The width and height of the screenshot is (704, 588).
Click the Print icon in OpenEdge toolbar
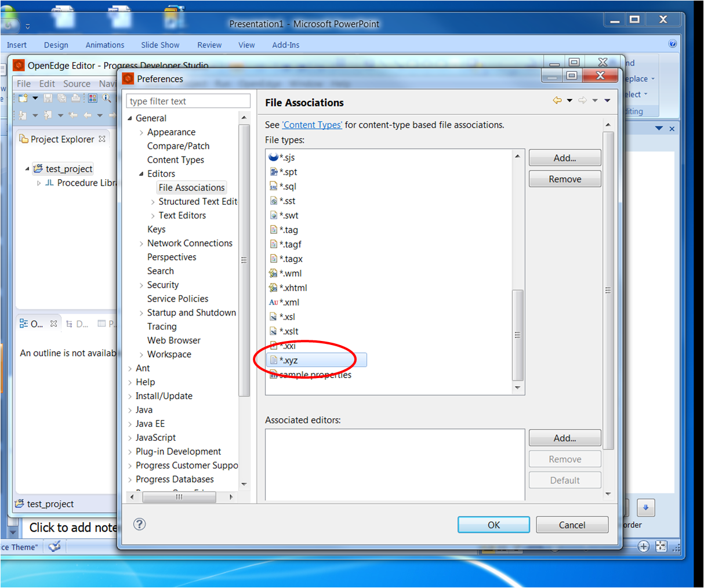75,98
